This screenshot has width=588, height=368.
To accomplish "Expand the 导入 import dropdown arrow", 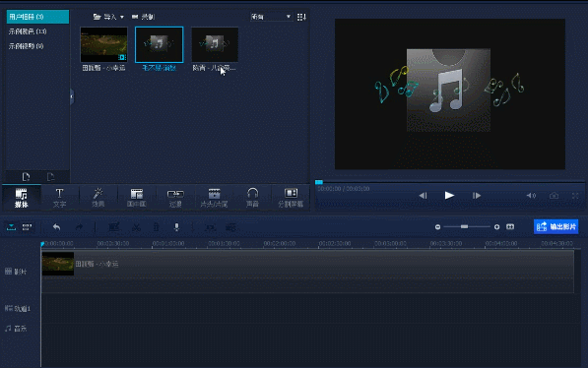I will pos(122,18).
